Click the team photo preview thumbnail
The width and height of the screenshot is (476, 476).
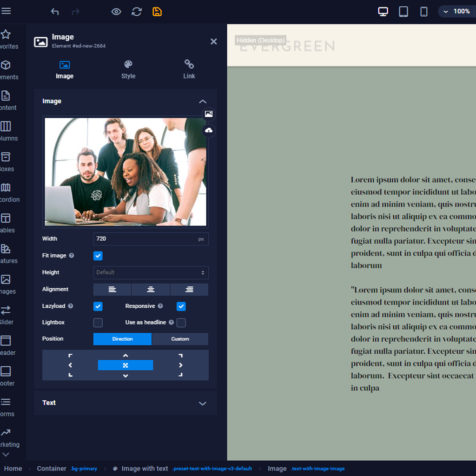point(126,172)
